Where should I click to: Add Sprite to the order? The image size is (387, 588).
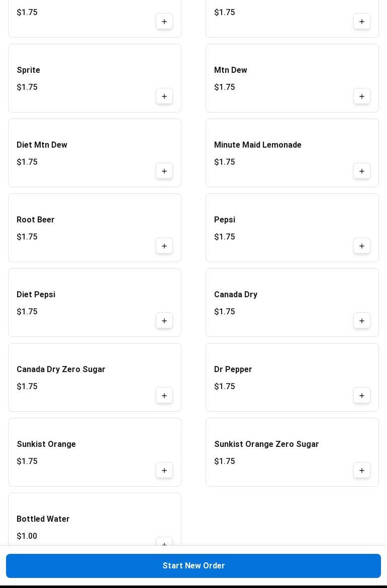pyautogui.click(x=164, y=96)
